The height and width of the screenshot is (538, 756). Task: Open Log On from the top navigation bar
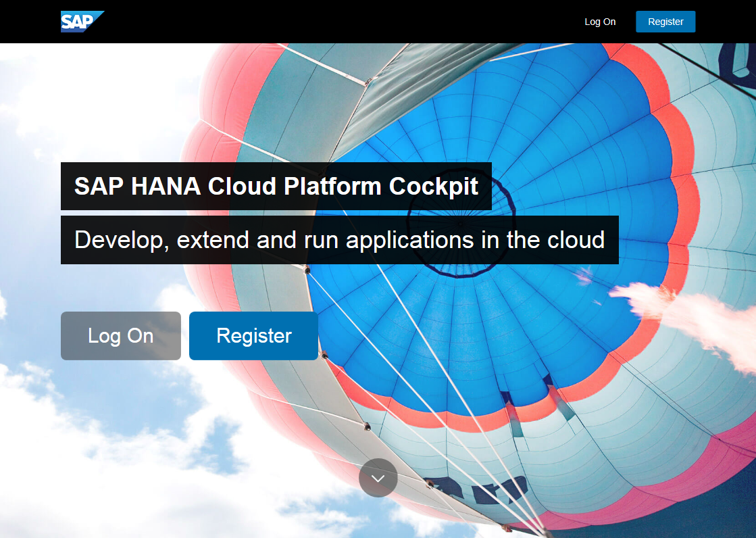tap(600, 22)
